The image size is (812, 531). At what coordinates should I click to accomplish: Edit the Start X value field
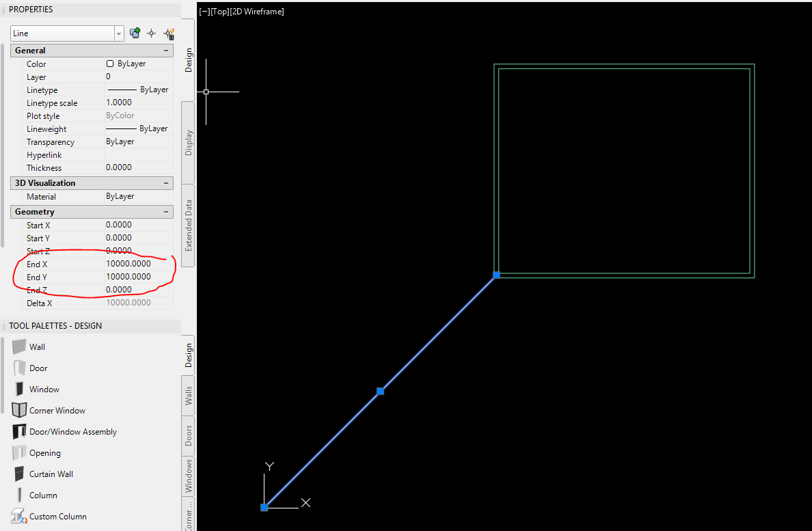138,225
